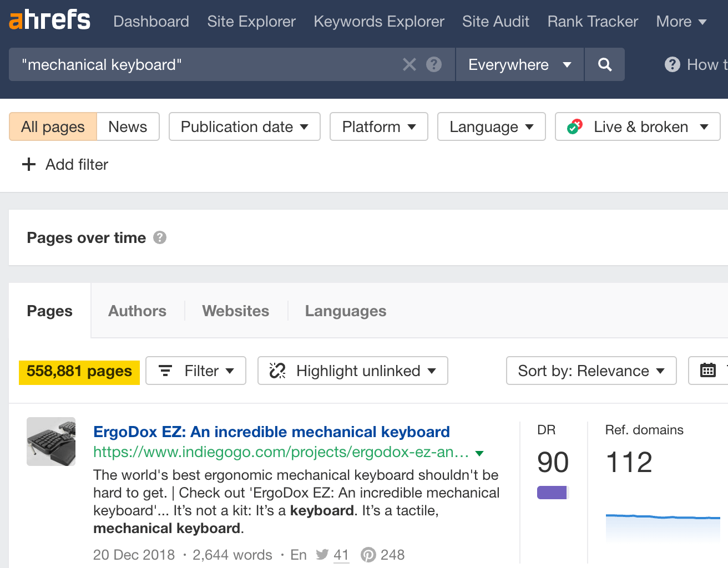Open the Sort by: Relevance dropdown

(590, 371)
